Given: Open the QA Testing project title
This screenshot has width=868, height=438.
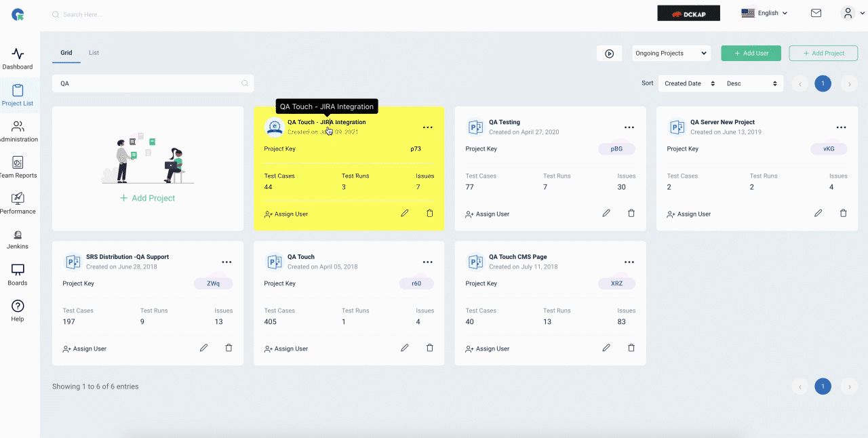Looking at the screenshot, I should (505, 122).
